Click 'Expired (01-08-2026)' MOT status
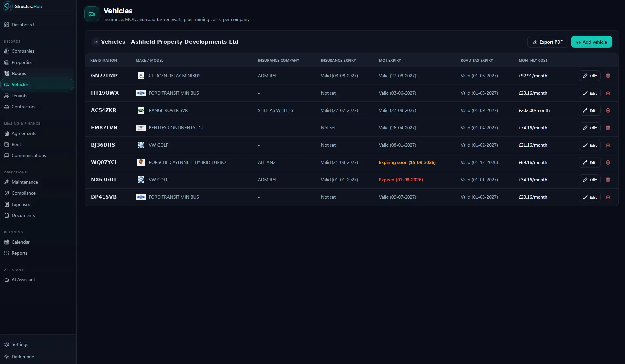Viewport: 625px width, 364px height. (401, 180)
